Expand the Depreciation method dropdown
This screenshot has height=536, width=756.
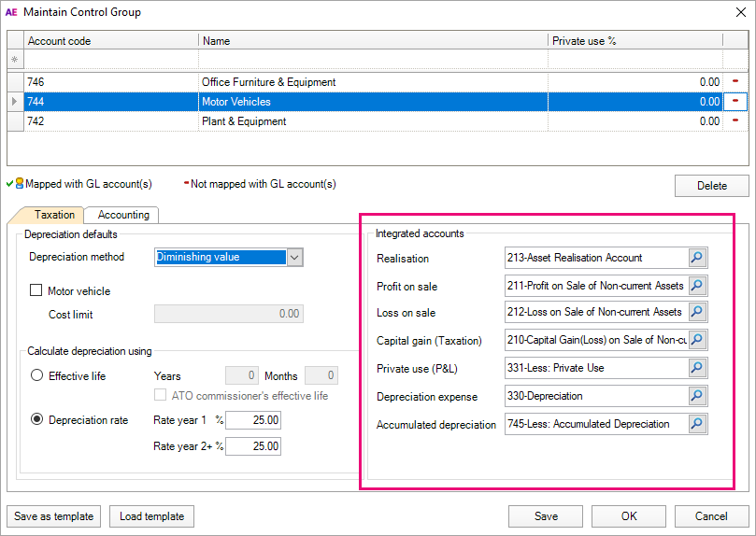point(294,258)
